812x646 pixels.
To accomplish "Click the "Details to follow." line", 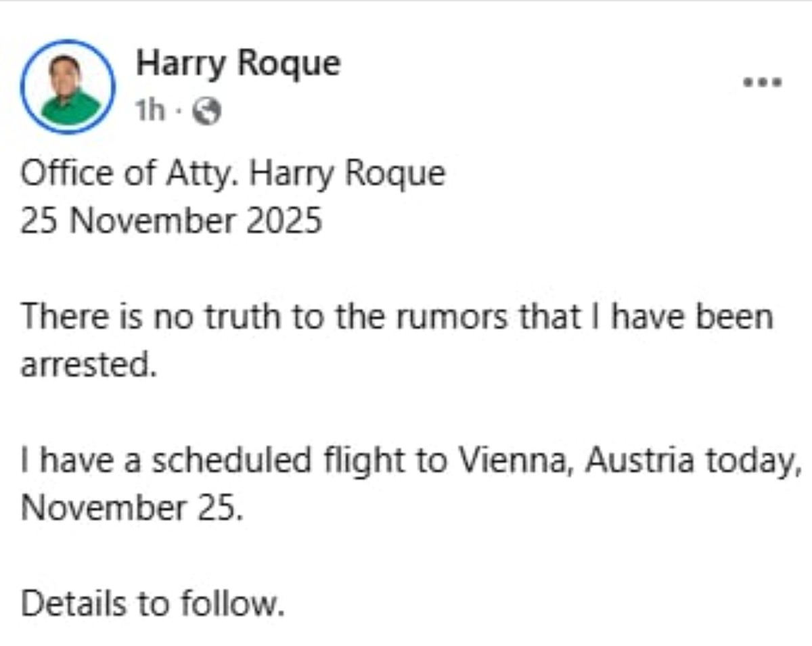I will pyautogui.click(x=152, y=604).
